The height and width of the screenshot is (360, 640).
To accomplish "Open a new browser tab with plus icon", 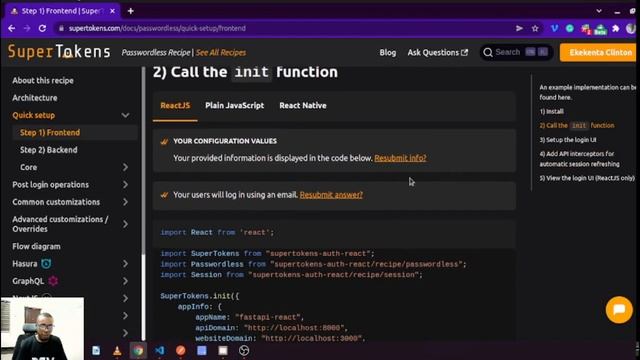I will click(131, 11).
